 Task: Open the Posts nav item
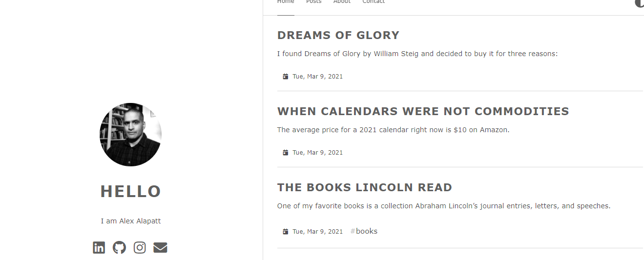[313, 2]
